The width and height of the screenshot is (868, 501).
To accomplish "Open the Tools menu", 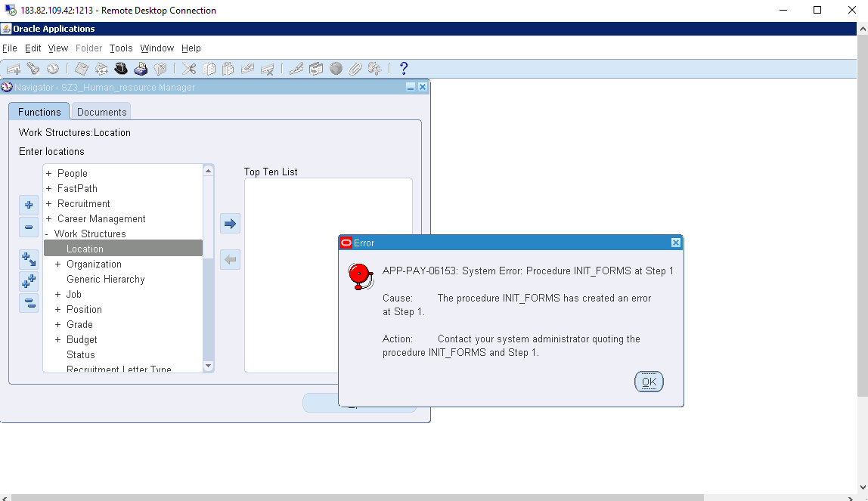I will point(121,48).
